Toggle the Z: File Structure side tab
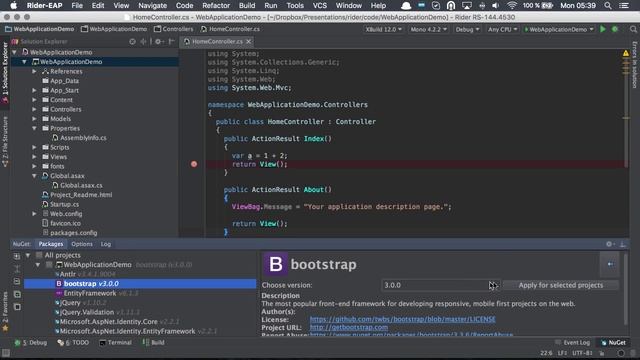Viewport: 640px width, 360px height. click(5, 142)
